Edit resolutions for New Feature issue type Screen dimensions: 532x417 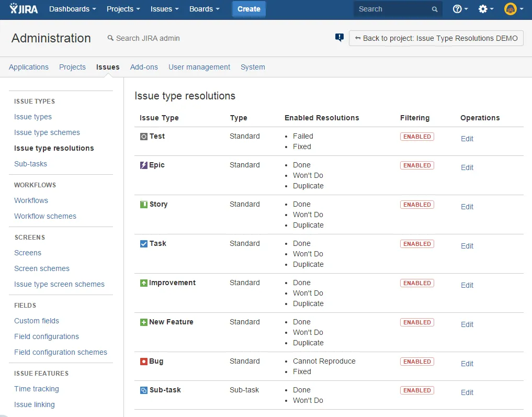click(x=467, y=325)
